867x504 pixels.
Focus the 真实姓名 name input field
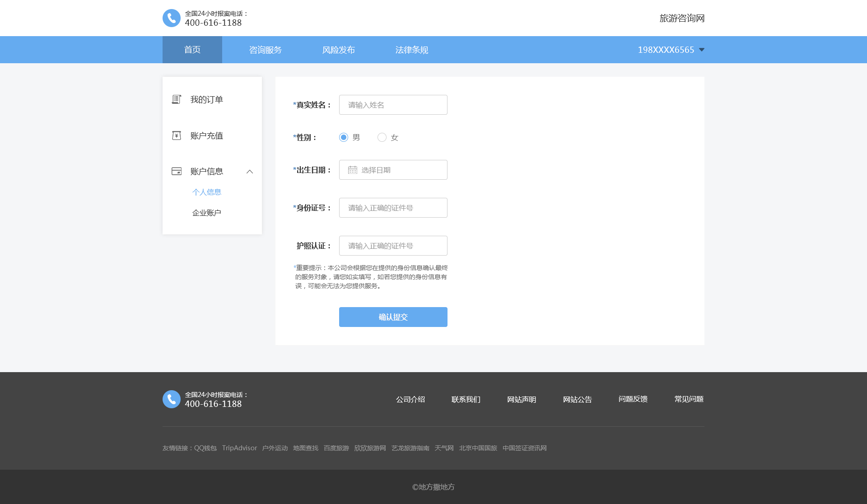393,105
